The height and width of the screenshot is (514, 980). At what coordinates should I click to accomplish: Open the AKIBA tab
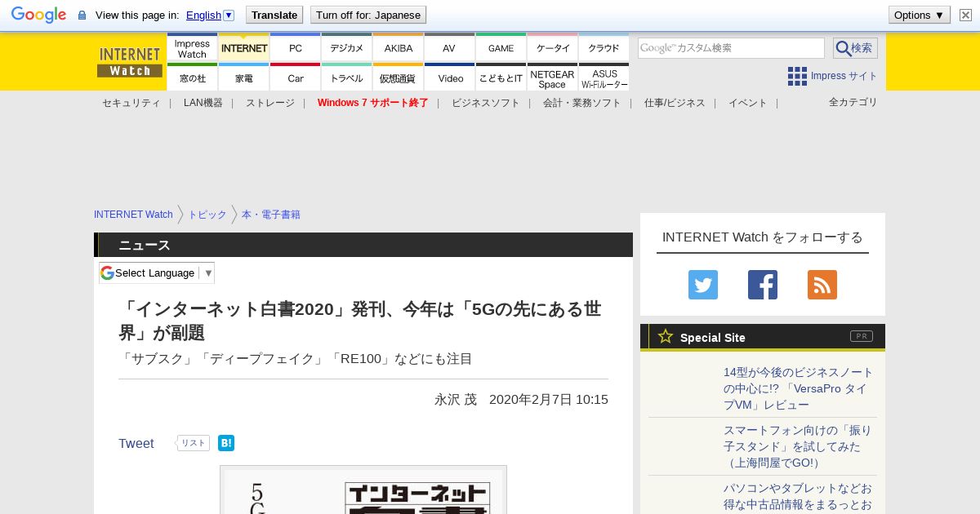pos(399,48)
